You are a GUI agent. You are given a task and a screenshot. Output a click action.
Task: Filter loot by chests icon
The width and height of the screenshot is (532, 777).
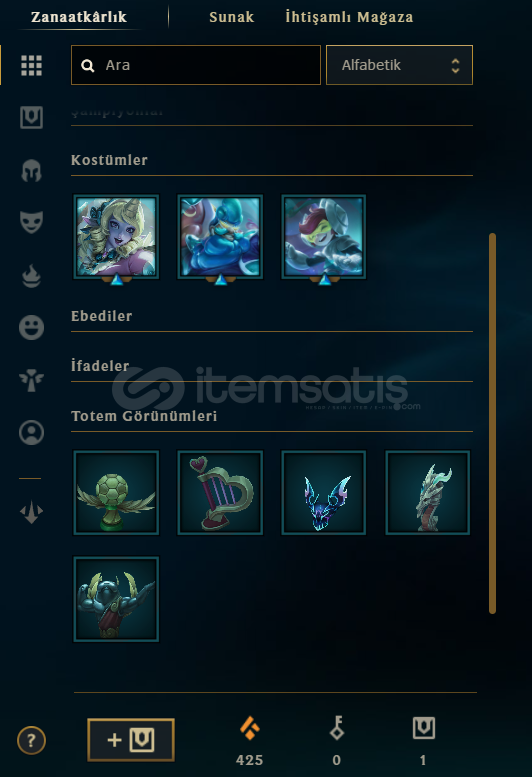pos(31,117)
